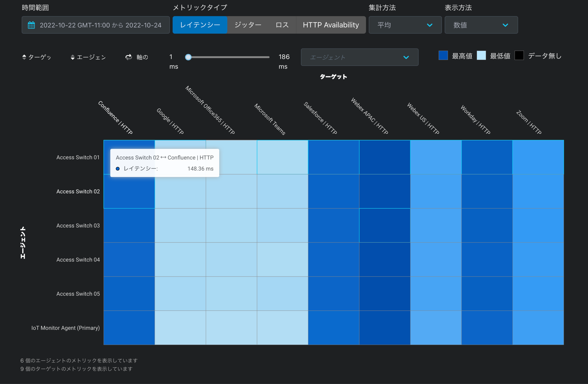Click Access Switch 03 Google heatmap cell

pyautogui.click(x=180, y=225)
